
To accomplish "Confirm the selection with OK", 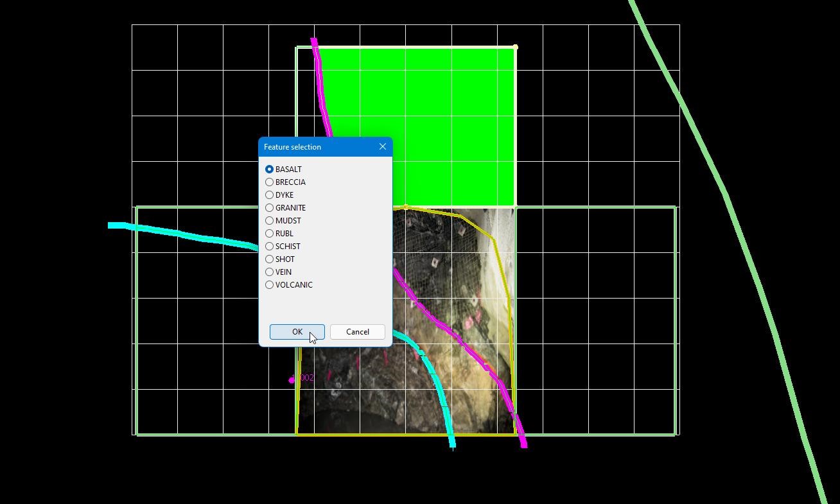I will (297, 332).
